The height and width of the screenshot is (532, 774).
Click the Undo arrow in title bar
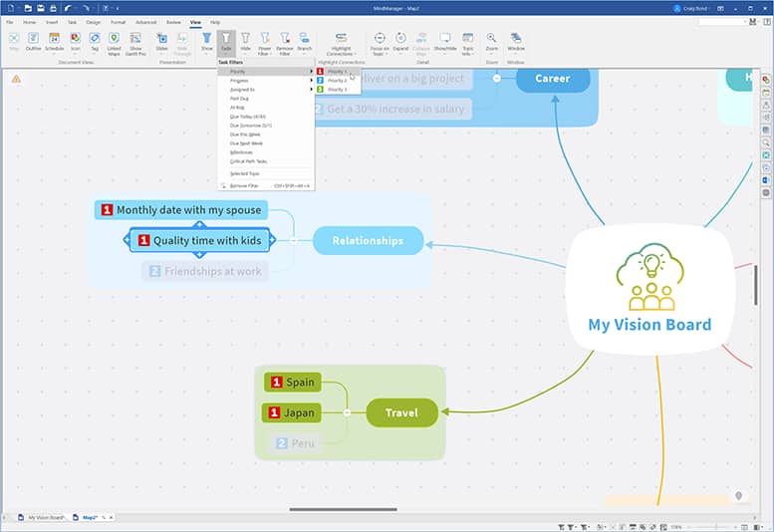coord(68,8)
